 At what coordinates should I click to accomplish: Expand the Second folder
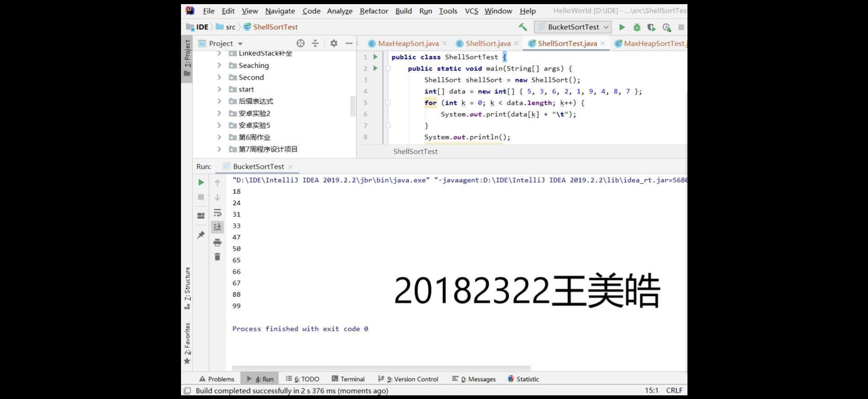point(219,77)
